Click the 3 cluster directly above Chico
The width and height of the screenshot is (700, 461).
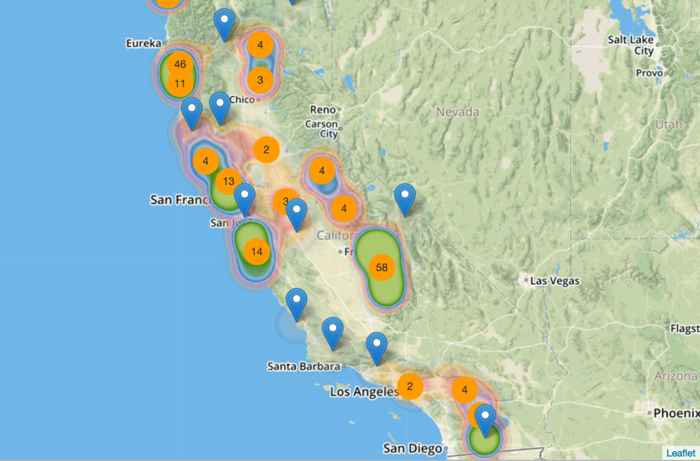pyautogui.click(x=260, y=79)
